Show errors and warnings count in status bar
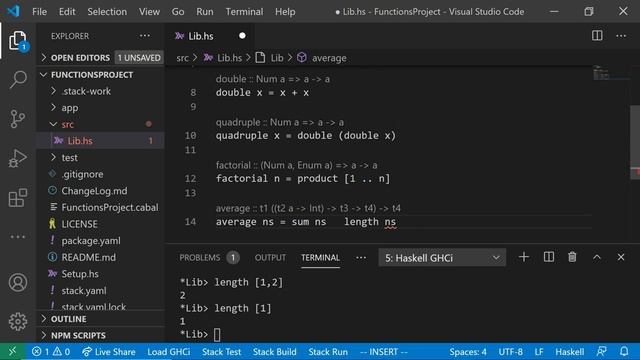This screenshot has width=640, height=360. (x=51, y=351)
